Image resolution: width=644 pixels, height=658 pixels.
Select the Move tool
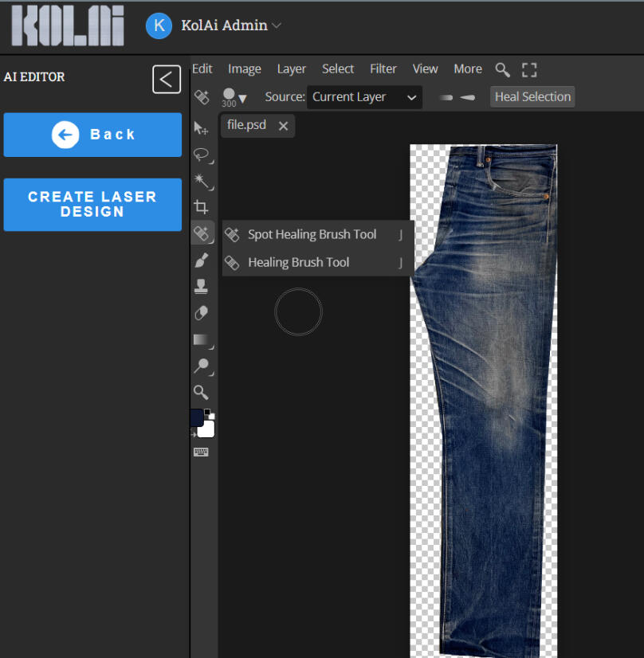click(x=202, y=128)
